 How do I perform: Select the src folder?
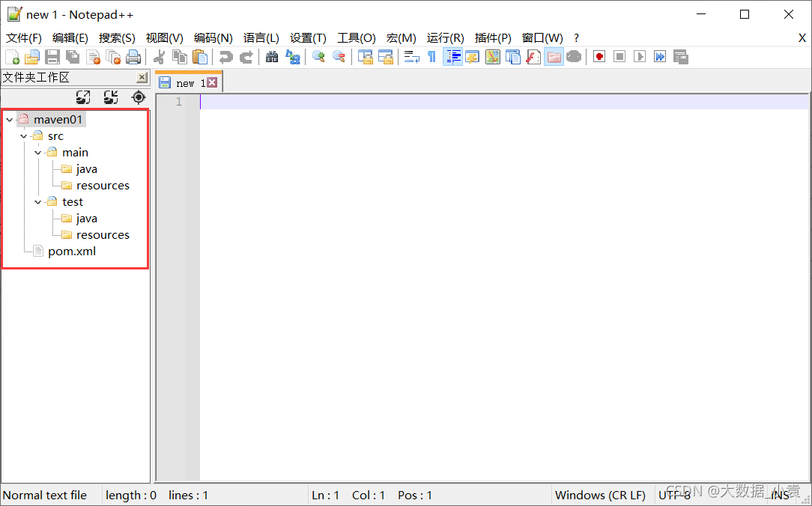coord(55,136)
